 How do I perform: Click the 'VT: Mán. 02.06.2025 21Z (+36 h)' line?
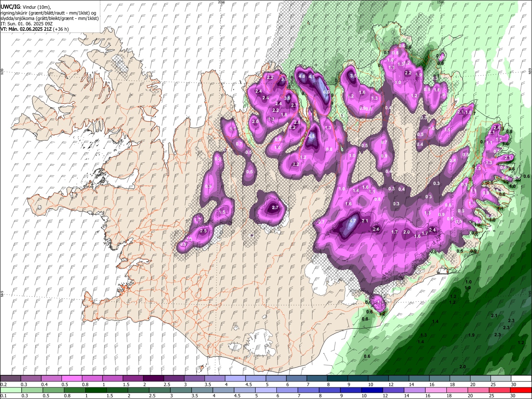(34, 29)
